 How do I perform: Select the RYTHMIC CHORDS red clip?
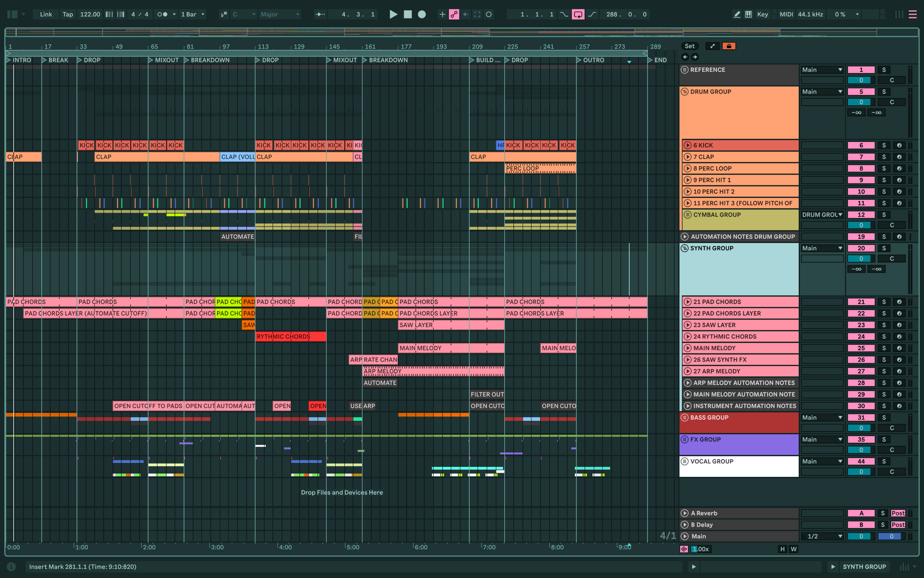pos(291,337)
